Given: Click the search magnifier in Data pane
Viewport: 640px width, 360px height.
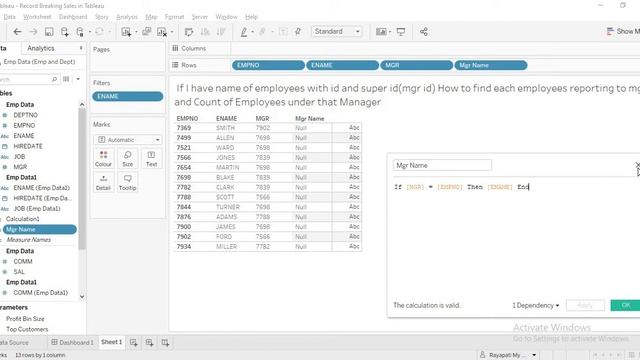Looking at the screenshot, I should tap(54, 79).
